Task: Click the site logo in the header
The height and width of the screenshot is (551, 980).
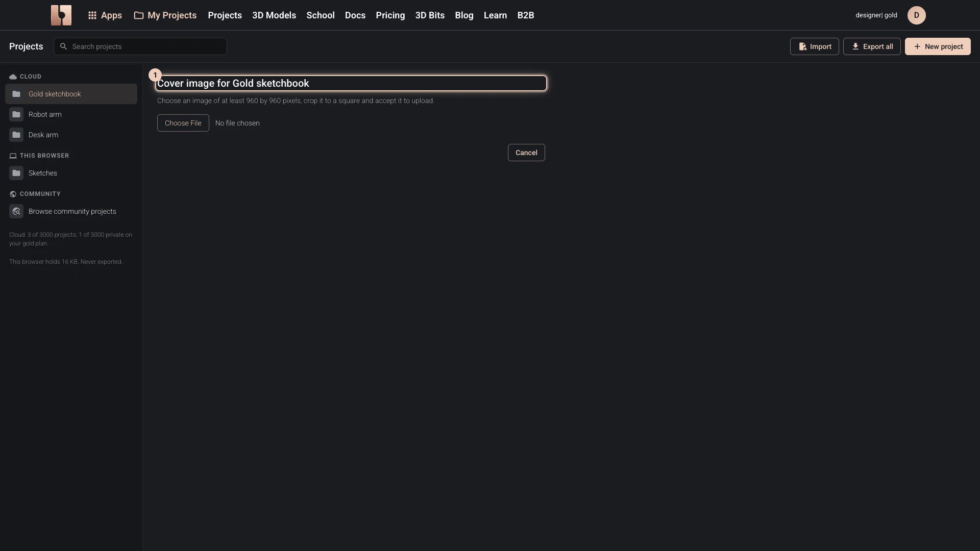Action: click(61, 15)
